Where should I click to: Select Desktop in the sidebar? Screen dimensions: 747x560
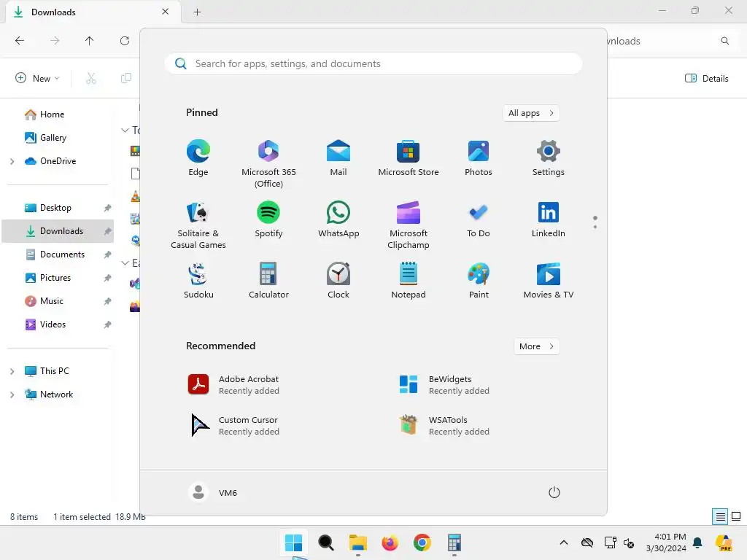(57, 208)
